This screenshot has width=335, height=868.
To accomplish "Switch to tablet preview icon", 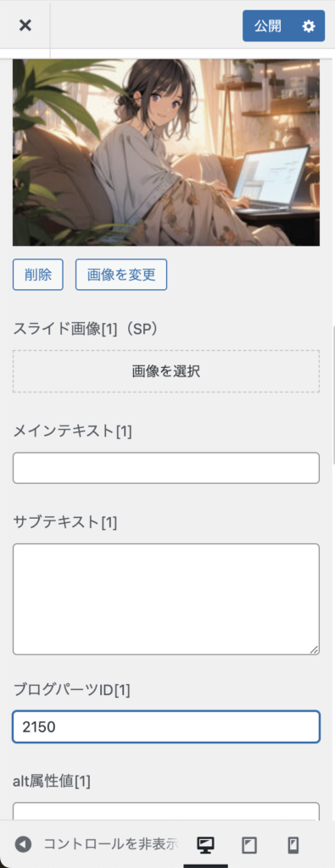I will click(x=249, y=845).
